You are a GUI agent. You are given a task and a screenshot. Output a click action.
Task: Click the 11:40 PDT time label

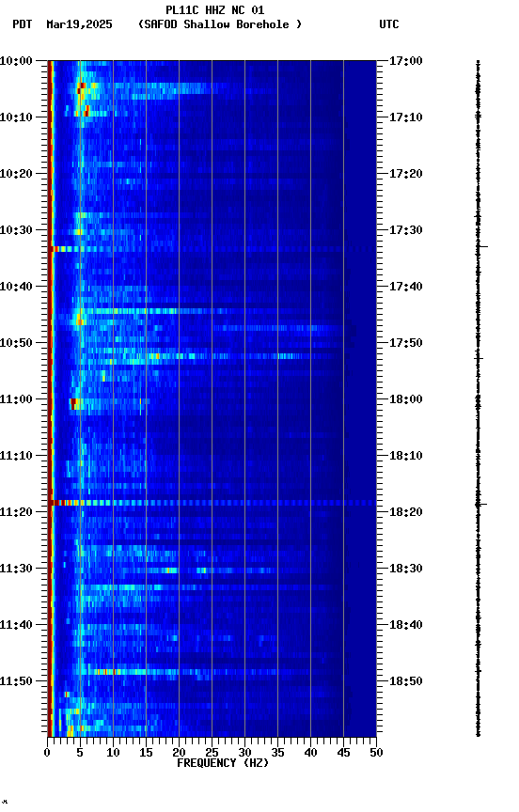pos(16,625)
